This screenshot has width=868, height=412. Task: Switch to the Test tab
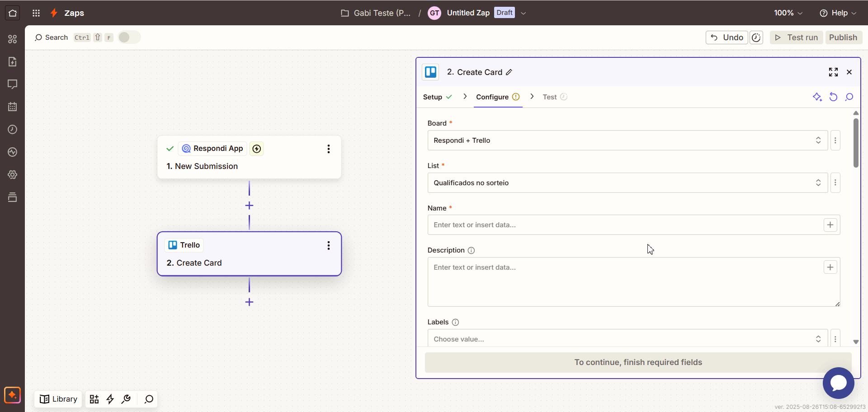click(x=555, y=97)
